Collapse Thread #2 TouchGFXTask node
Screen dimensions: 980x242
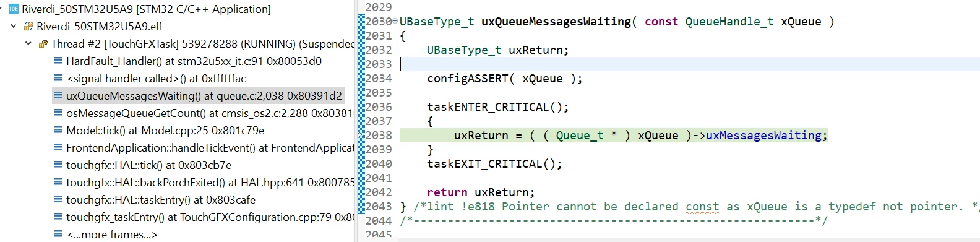coord(28,43)
